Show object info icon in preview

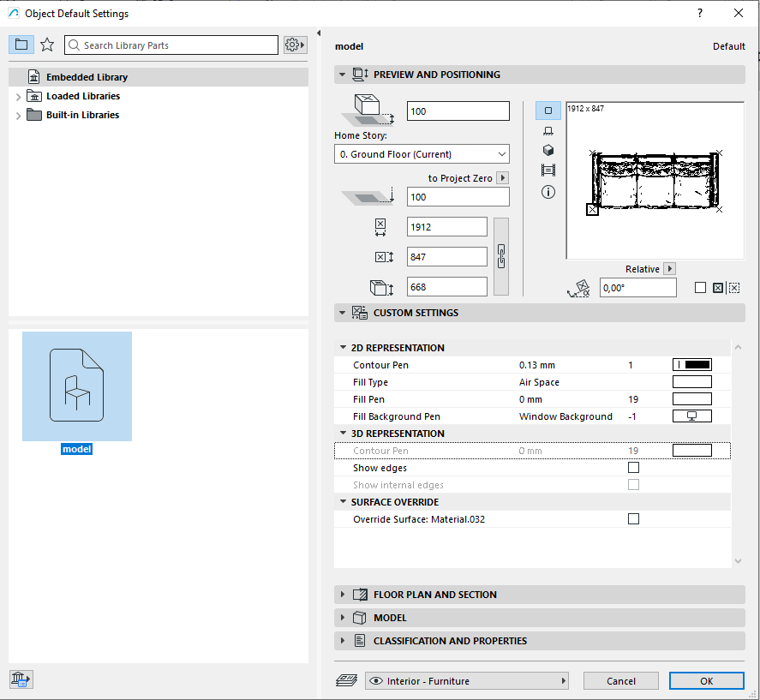click(x=548, y=192)
